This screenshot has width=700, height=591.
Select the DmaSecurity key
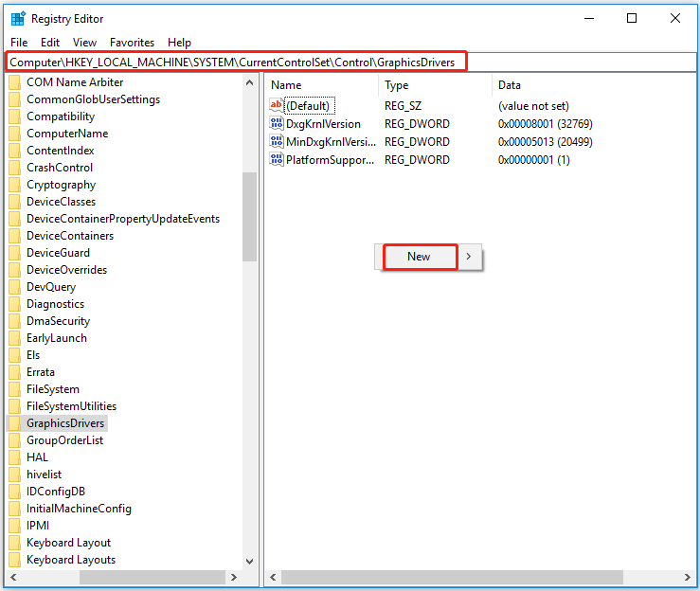[58, 321]
